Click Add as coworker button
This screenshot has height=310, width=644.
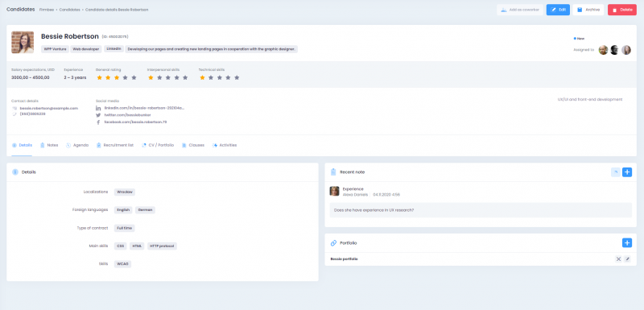click(x=519, y=10)
